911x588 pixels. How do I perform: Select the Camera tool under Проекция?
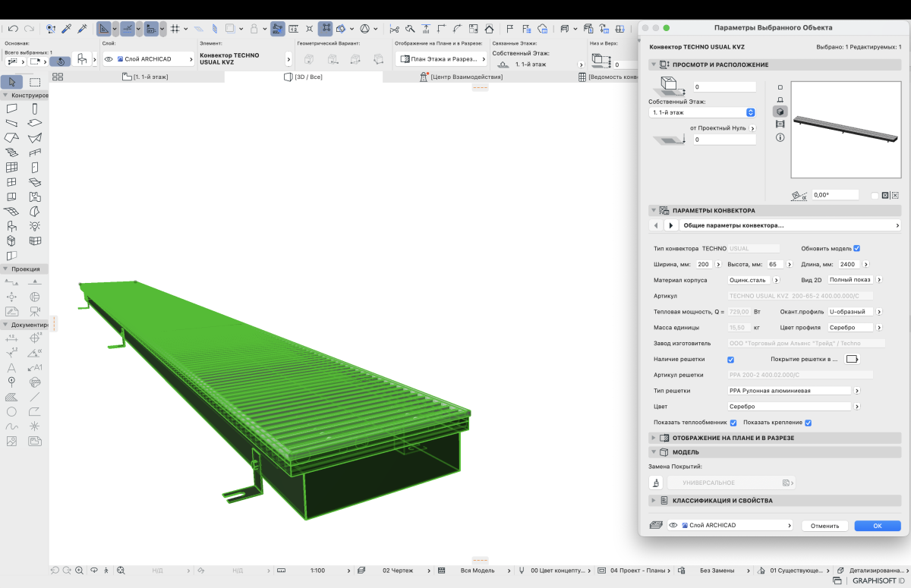35,311
